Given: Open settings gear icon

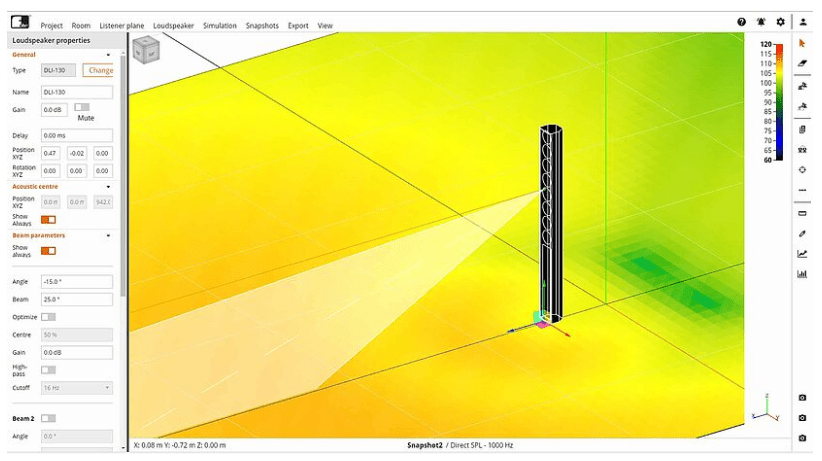Looking at the screenshot, I should point(780,21).
